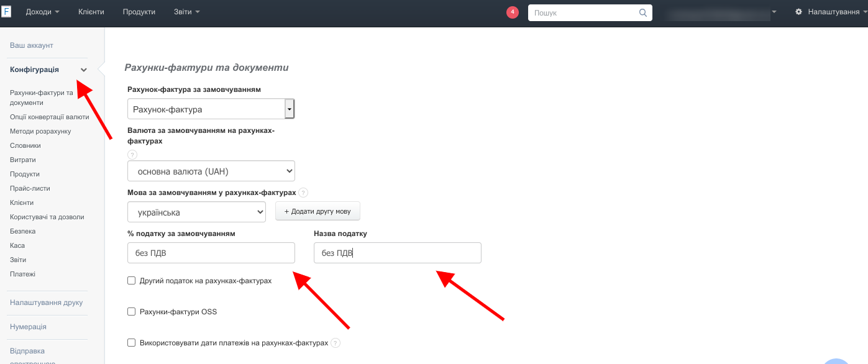This screenshot has width=868, height=364.
Task: Collapse the Конфігурація section chevron
Action: [x=84, y=70]
